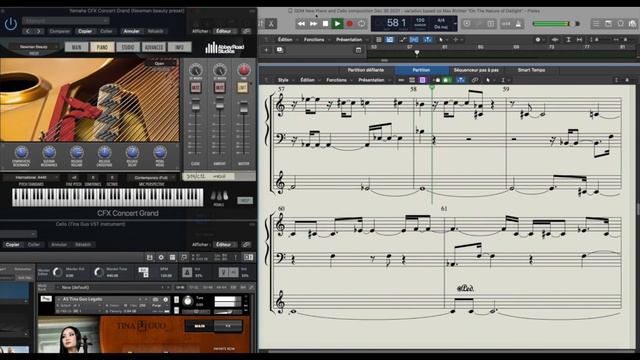
Task: Open the STUDIO tab of CFX piano
Action: tap(128, 47)
